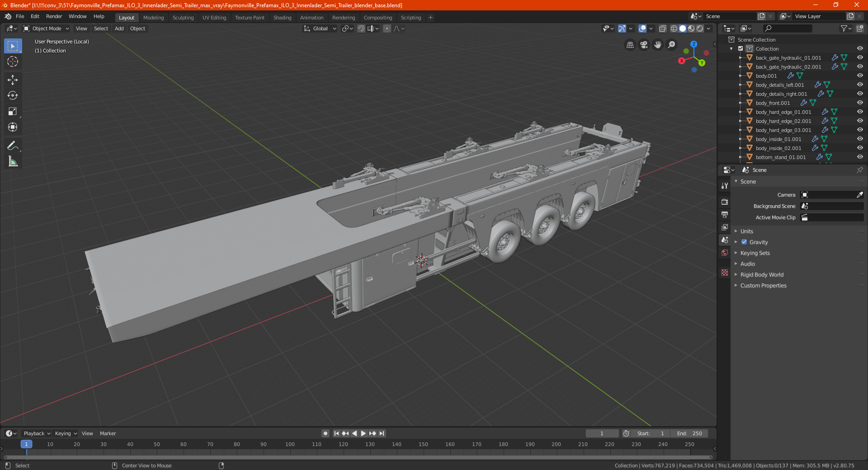Hide body_inside_02.001 in viewport
The image size is (868, 470).
coord(860,148)
